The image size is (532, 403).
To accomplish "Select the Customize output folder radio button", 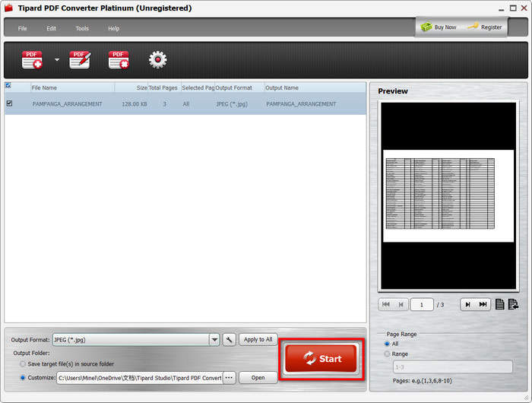I will [23, 378].
